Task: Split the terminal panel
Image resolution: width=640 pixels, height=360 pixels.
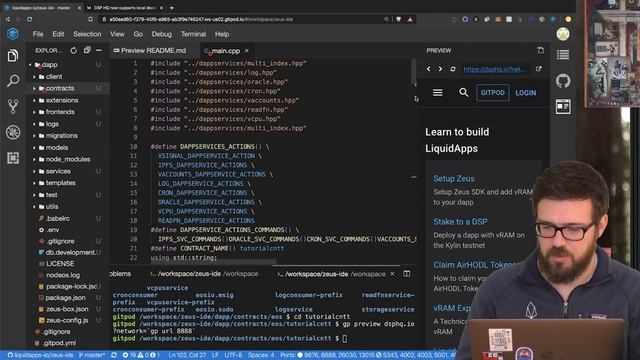Action: [407, 274]
